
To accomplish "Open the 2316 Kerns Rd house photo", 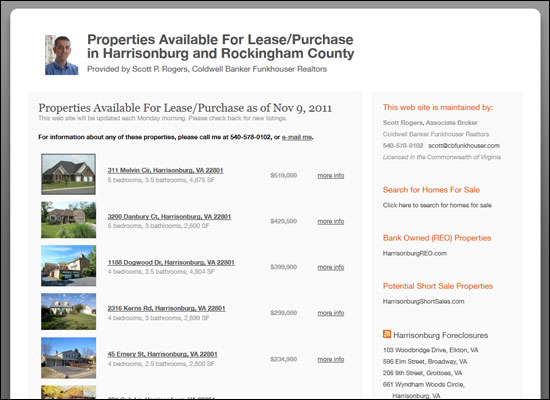I will tap(68, 312).
